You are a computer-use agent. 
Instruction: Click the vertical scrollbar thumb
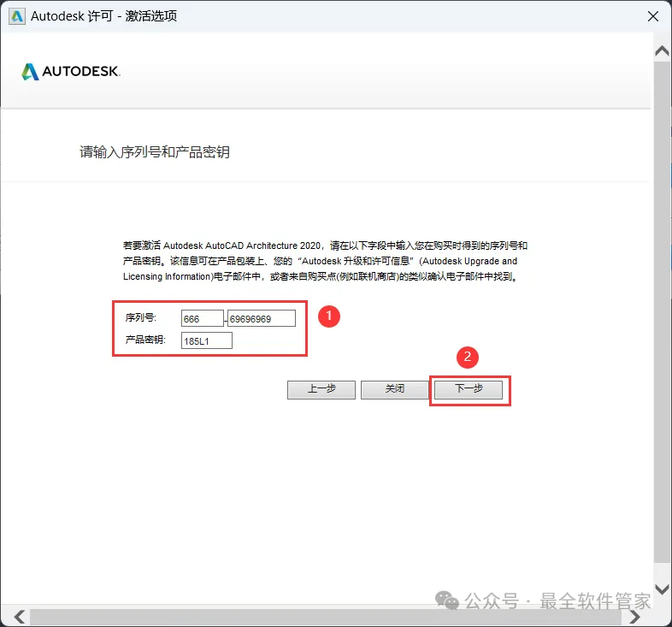click(662, 312)
